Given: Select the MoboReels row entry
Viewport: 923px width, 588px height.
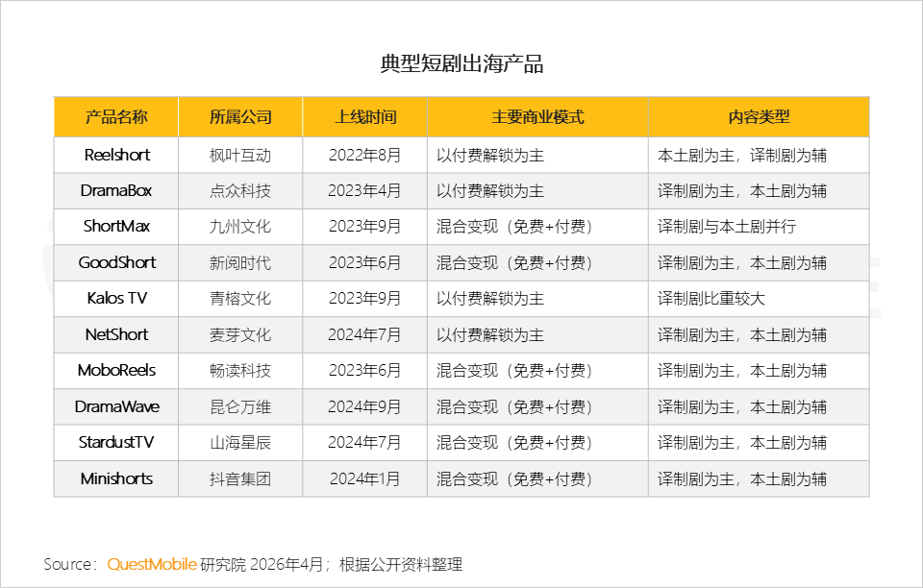Looking at the screenshot, I should pos(116,371).
